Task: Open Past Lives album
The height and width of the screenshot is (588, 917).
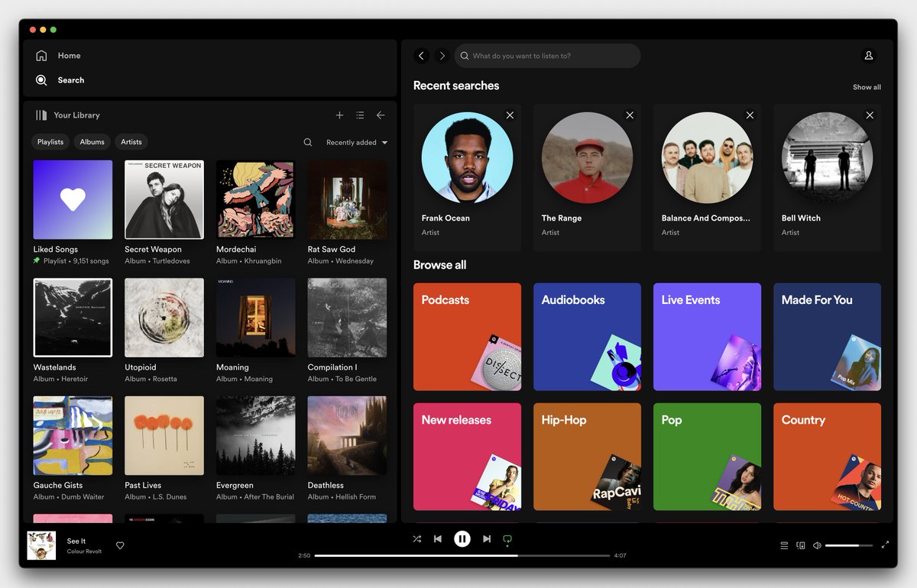Action: (164, 436)
